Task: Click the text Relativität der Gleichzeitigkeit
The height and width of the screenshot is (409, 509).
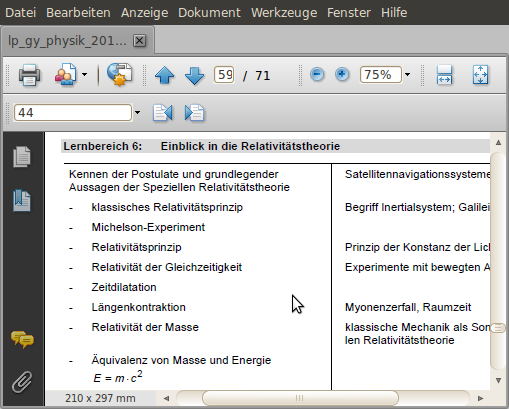Action: tap(167, 267)
